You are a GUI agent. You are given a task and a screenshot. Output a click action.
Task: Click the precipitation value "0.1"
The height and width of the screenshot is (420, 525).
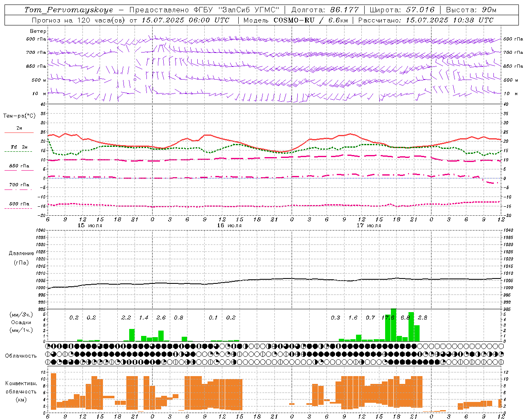click(x=213, y=317)
